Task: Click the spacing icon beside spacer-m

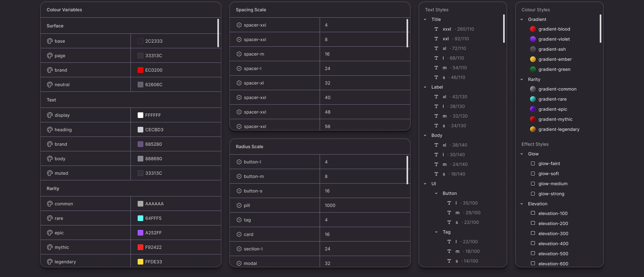Action: coord(239,54)
